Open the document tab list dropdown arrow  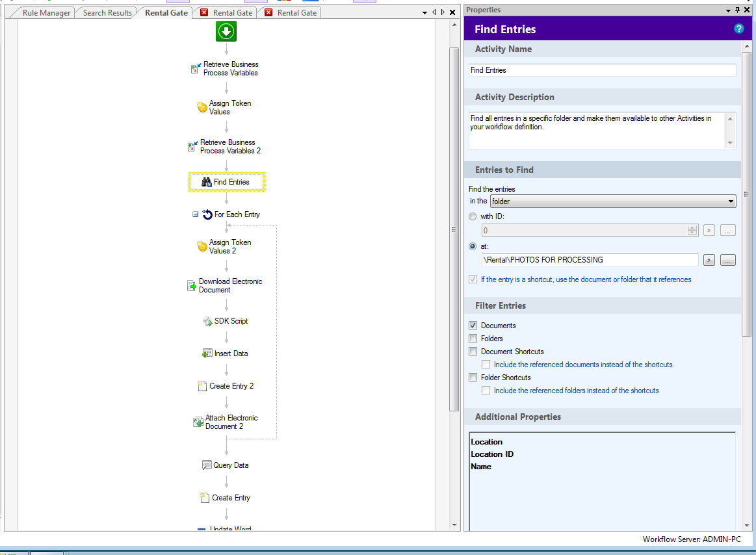click(424, 12)
